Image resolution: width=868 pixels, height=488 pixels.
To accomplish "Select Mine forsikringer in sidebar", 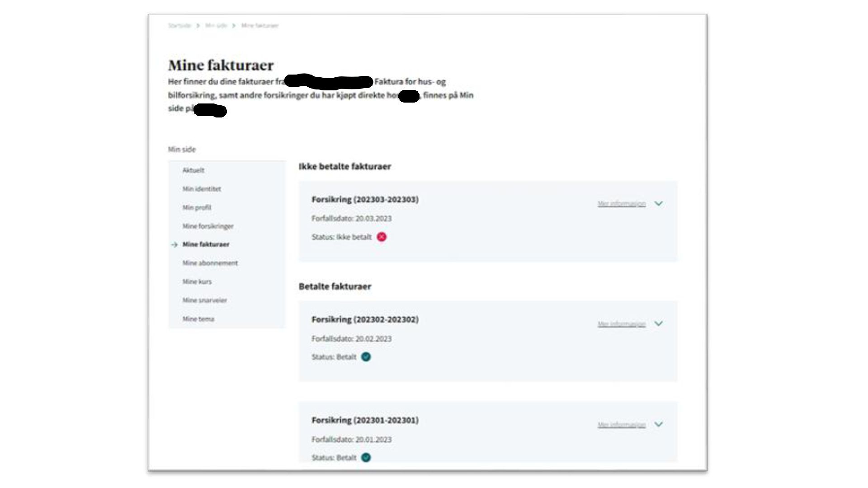I will coord(208,226).
